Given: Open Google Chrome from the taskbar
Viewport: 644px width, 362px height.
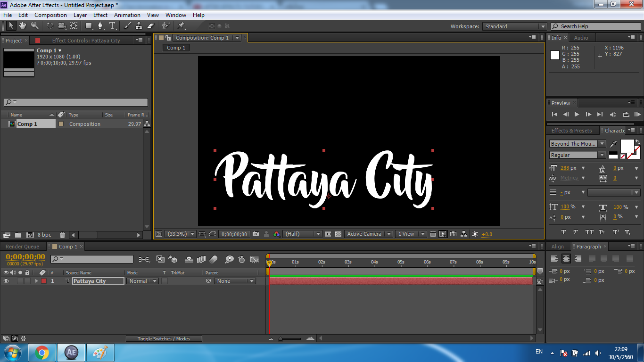Looking at the screenshot, I should pyautogui.click(x=41, y=352).
